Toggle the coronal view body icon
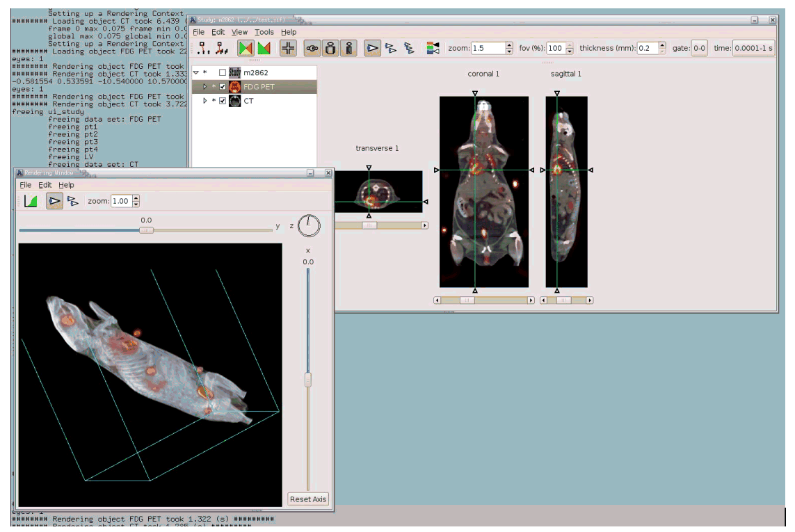Image resolution: width=795 pixels, height=532 pixels. (x=330, y=48)
